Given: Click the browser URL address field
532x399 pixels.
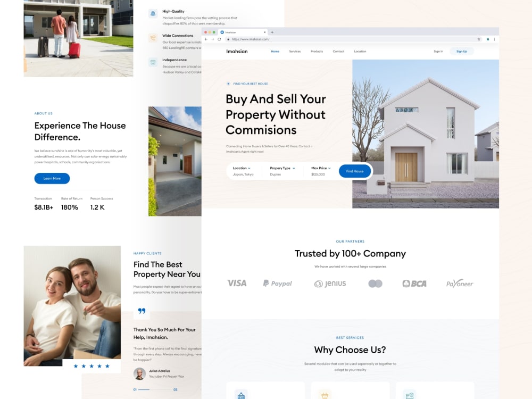Looking at the screenshot, I should (x=353, y=39).
